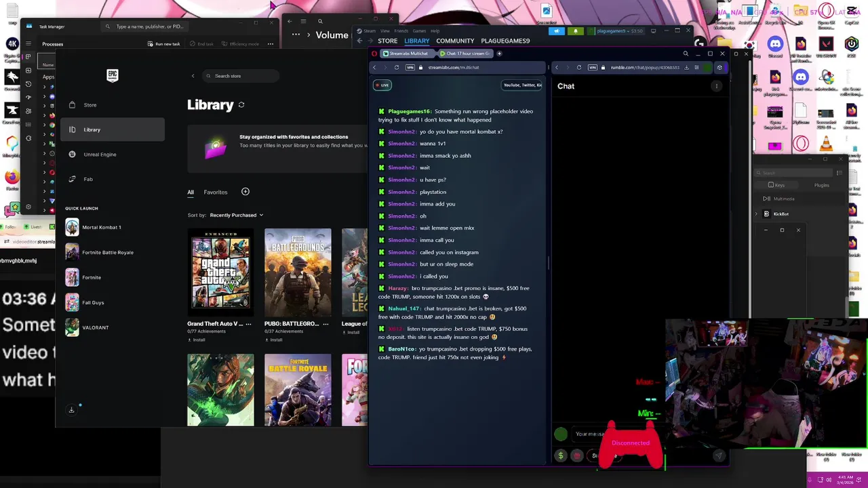
Task: Toggle VPN on streamlabs address bar
Action: point(410,67)
